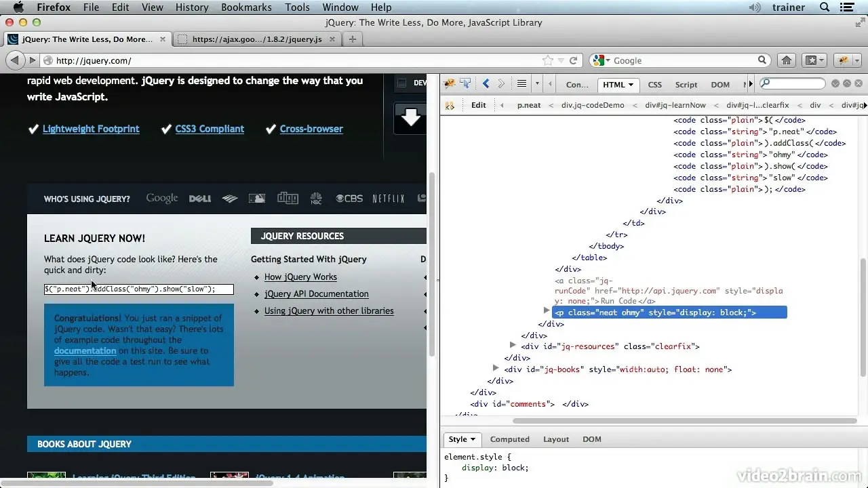This screenshot has height=488, width=868.
Task: Open the macOS menu bar list icon
Action: click(x=848, y=7)
